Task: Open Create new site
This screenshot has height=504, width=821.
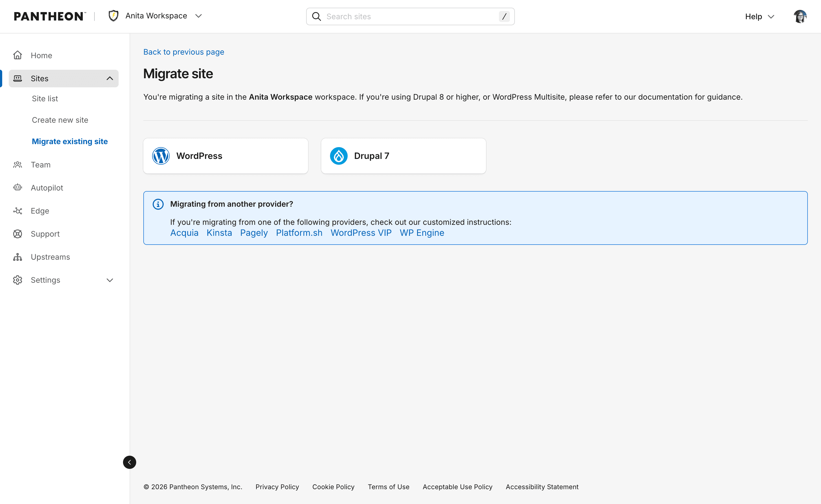Action: pos(60,120)
